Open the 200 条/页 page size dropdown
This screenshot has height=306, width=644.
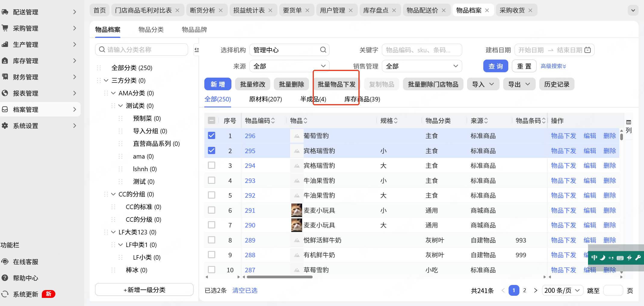[562, 291]
